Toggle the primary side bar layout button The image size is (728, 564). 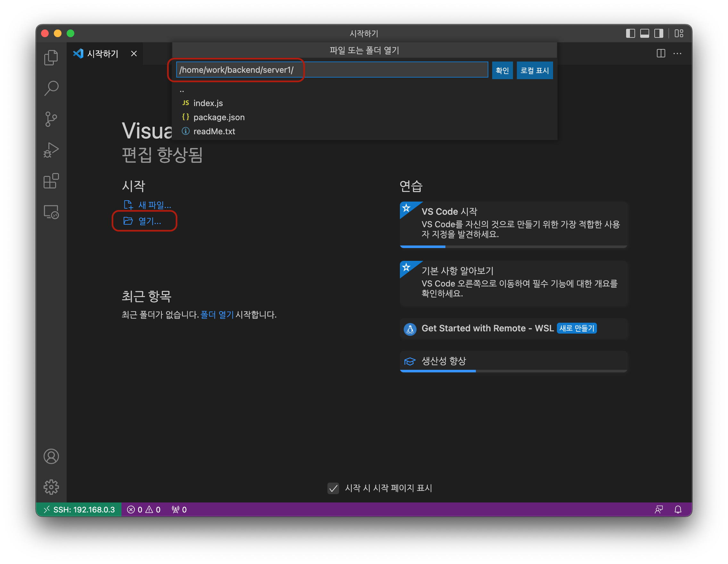[x=630, y=33]
